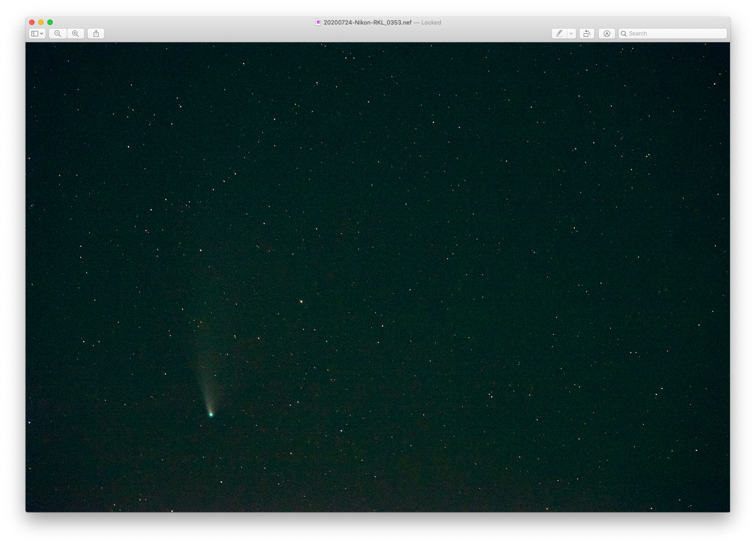Viewport: 756px width, 546px height.
Task: Zoom out of the comet photo
Action: click(58, 34)
